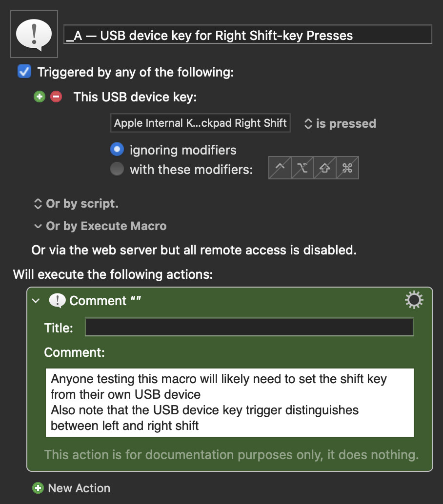Uncheck the 'Triggered by any of the following' checkbox
The width and height of the screenshot is (443, 504).
24,72
